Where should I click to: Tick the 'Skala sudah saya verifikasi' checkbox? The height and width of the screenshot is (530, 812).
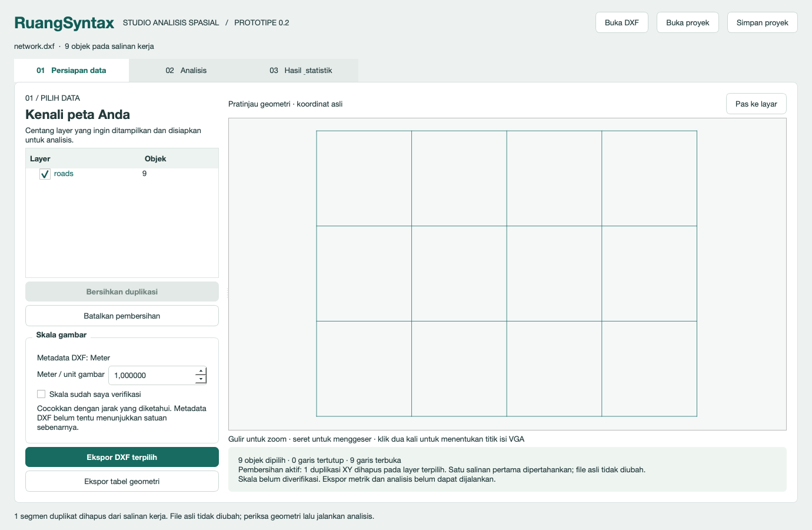pos(41,394)
